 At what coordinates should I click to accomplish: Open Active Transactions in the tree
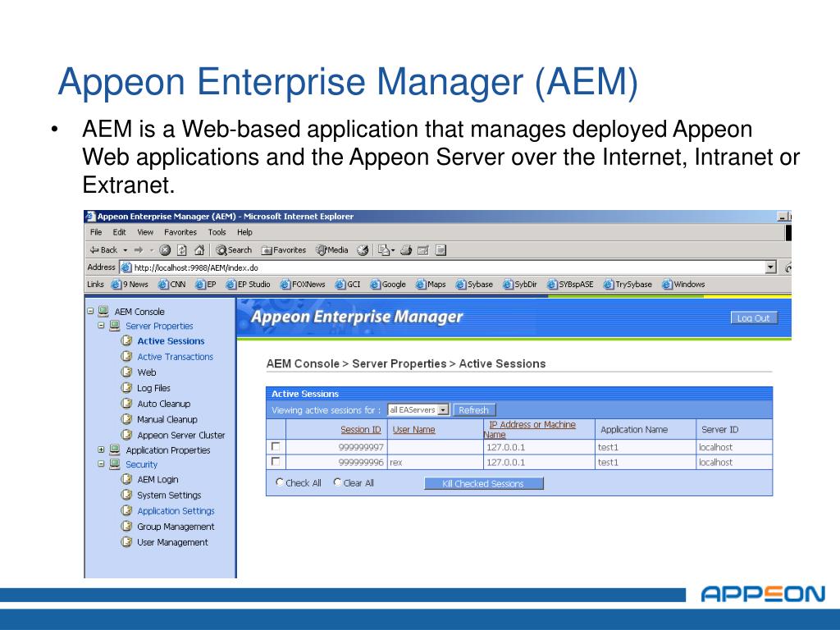(x=176, y=357)
